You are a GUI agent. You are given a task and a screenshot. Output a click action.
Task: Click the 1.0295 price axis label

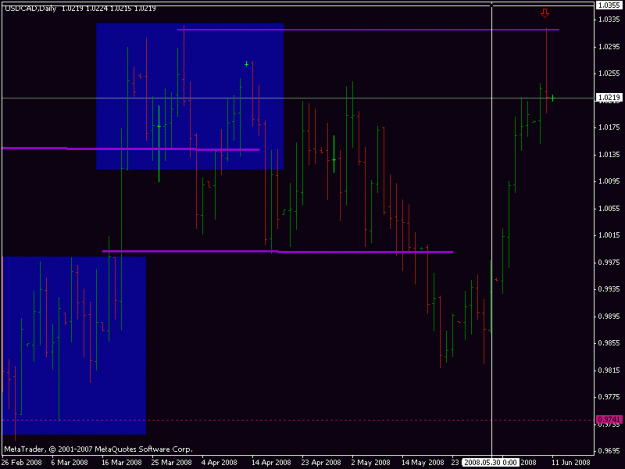pos(609,47)
